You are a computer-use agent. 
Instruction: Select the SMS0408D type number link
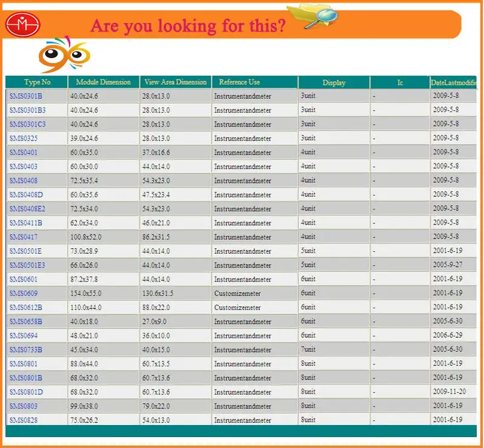tap(26, 195)
